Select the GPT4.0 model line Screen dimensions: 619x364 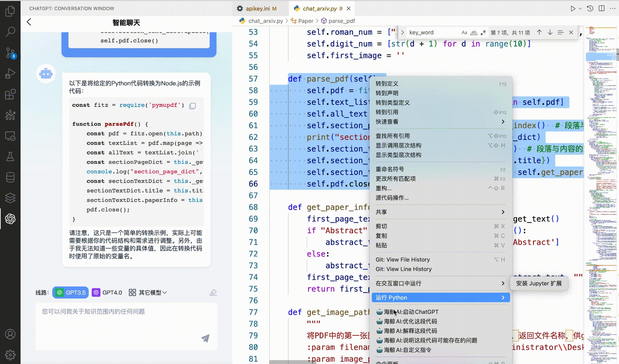(107, 293)
